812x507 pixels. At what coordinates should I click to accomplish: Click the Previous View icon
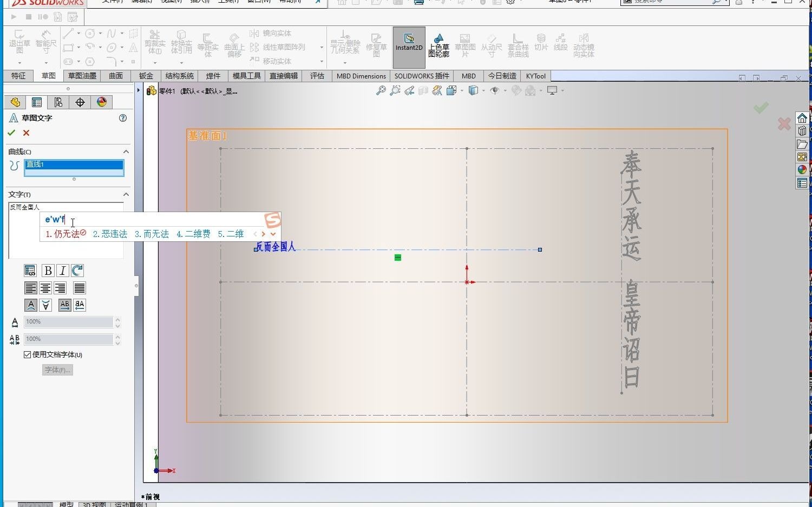409,91
